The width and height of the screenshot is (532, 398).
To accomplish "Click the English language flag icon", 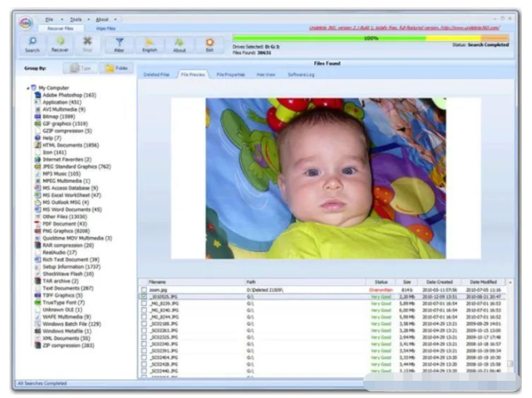I will click(x=149, y=45).
